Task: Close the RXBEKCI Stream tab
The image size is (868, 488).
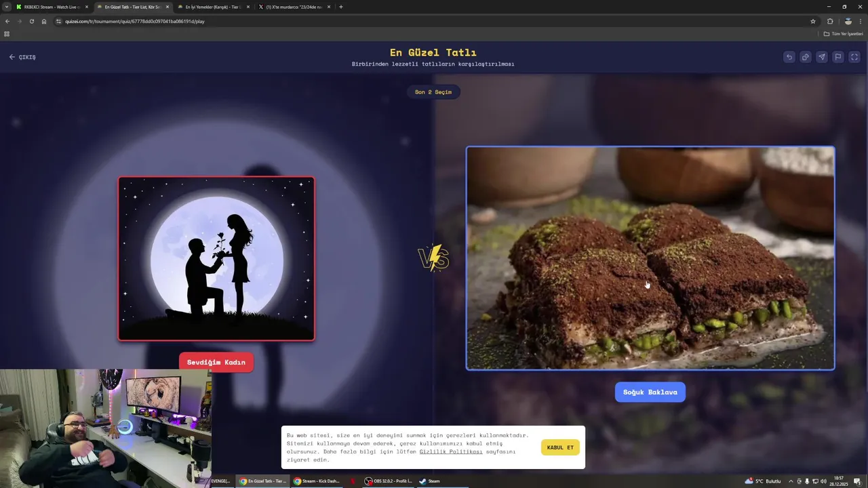Action: click(87, 7)
